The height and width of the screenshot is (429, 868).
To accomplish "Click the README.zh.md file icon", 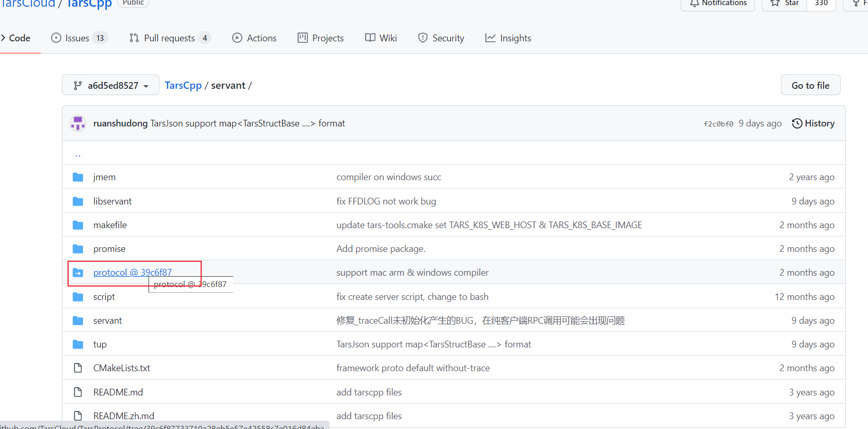I will point(78,416).
